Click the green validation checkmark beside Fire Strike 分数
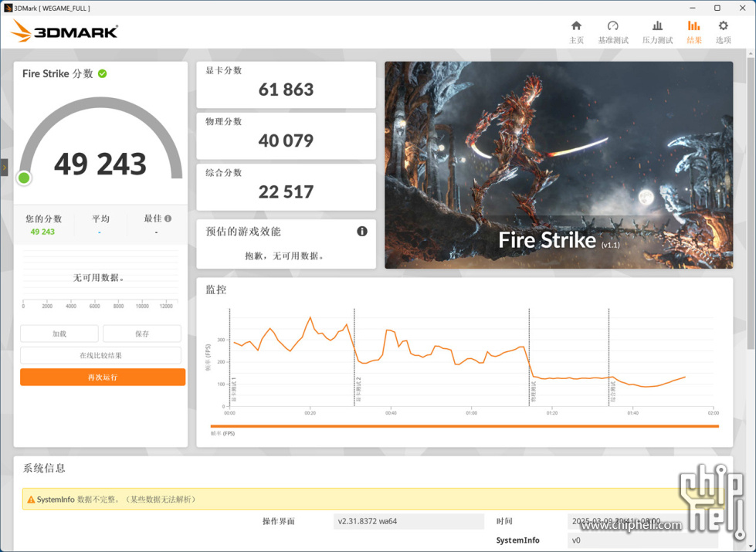756x552 pixels. pos(102,74)
